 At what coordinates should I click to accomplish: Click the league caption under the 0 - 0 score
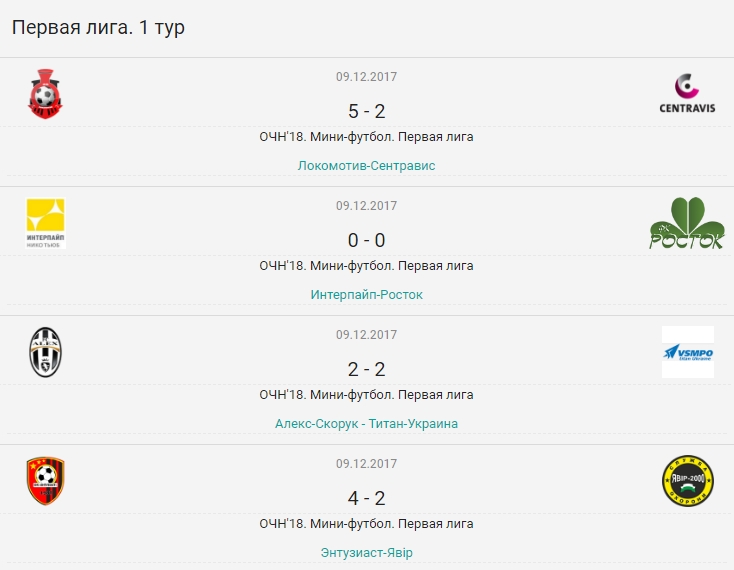pyautogui.click(x=367, y=266)
